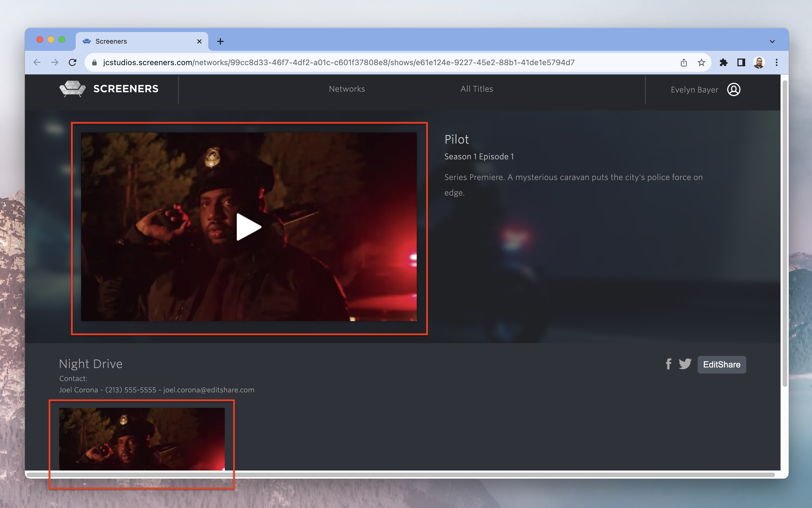Click the share page icon in the address bar
This screenshot has width=812, height=508.
tap(684, 62)
